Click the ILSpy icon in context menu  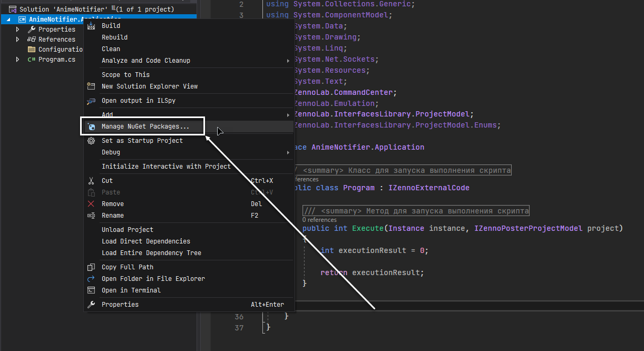tap(91, 101)
